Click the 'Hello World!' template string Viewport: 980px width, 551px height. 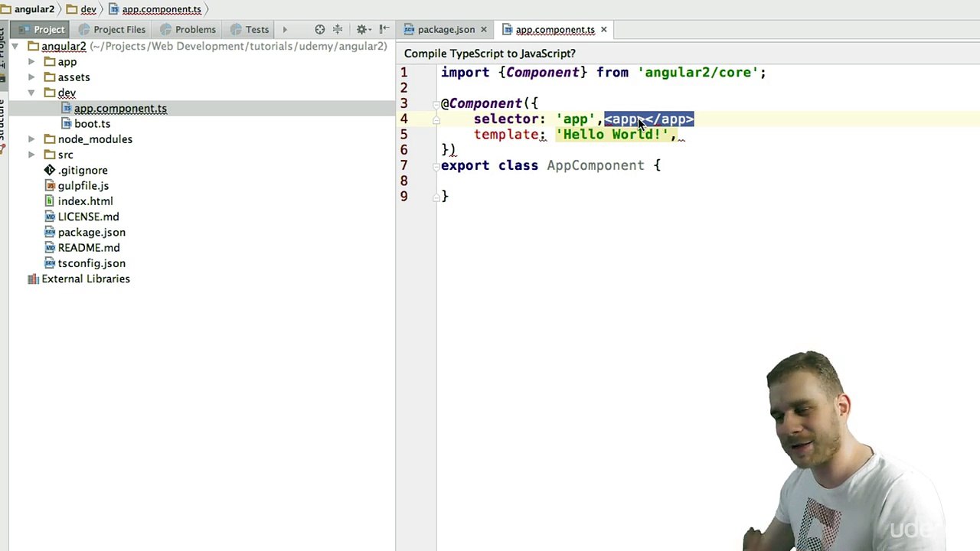point(612,135)
